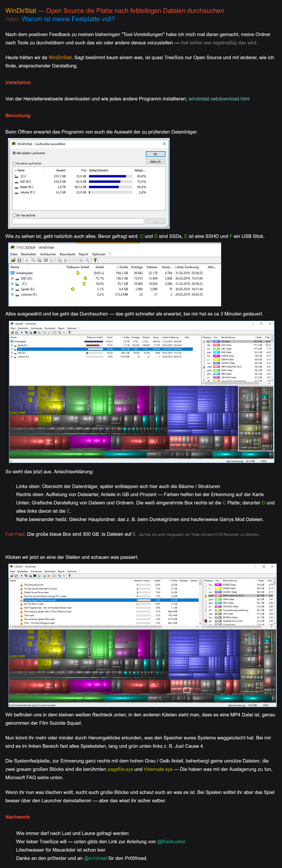This screenshot has height=868, width=282.
Task: Select the volume (F:) row in the drive selection list
Action: pyautogui.click(x=80, y=192)
